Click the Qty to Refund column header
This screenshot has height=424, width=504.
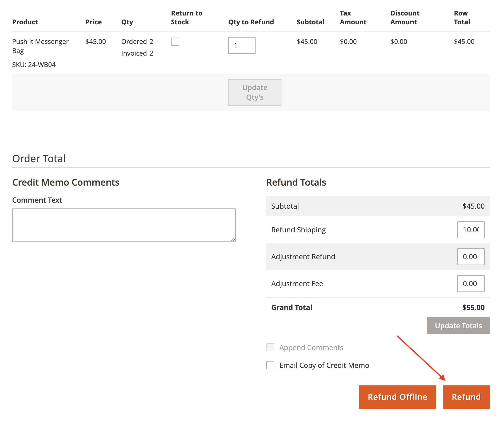click(251, 22)
